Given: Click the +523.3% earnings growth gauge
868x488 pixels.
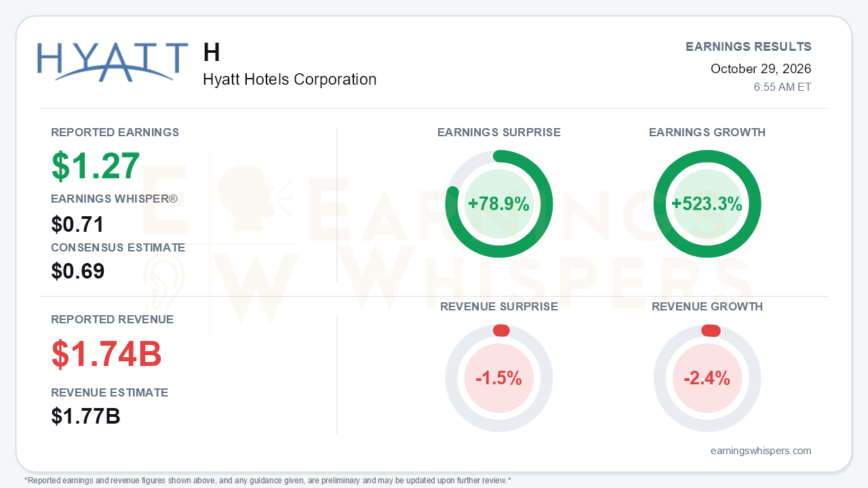Looking at the screenshot, I should [x=707, y=204].
